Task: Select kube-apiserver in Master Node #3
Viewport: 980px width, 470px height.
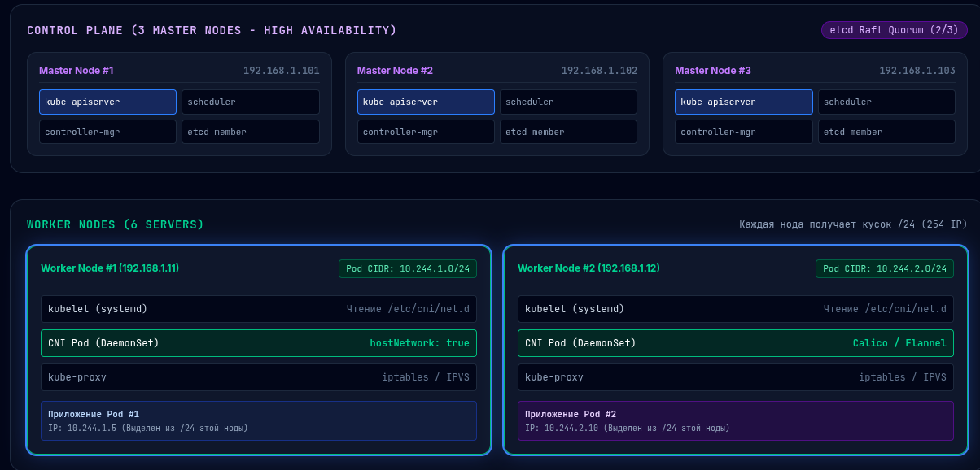Action: (744, 102)
